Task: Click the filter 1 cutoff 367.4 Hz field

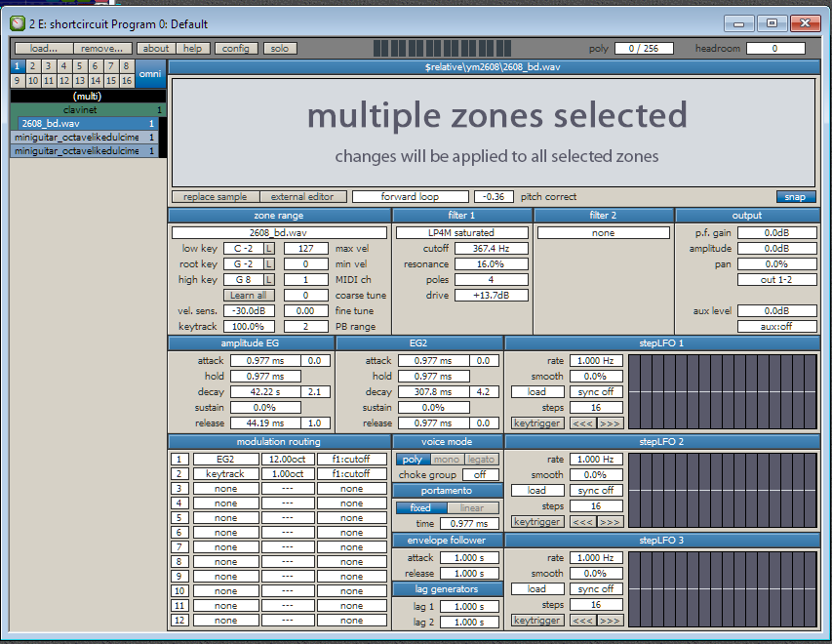Action: [x=492, y=249]
